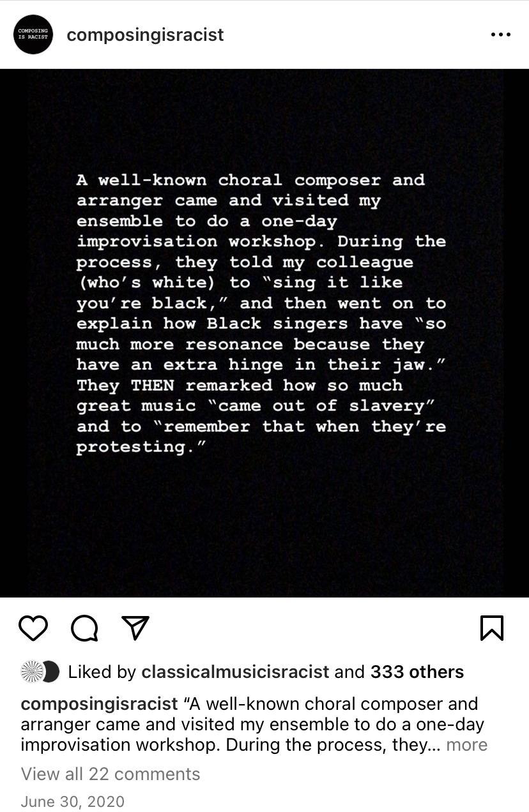Like the post with the heart icon
The image size is (529, 812).
(33, 628)
